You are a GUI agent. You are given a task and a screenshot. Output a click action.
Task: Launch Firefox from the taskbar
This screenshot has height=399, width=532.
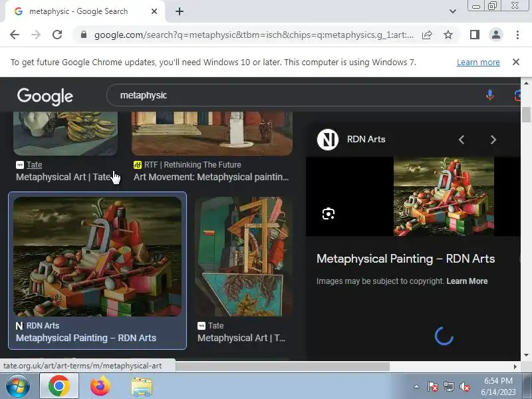tap(100, 386)
